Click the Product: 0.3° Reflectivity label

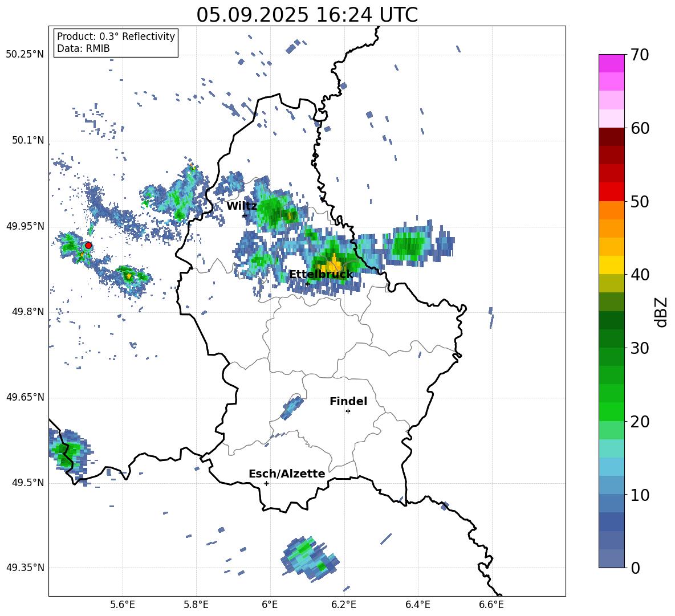[116, 36]
